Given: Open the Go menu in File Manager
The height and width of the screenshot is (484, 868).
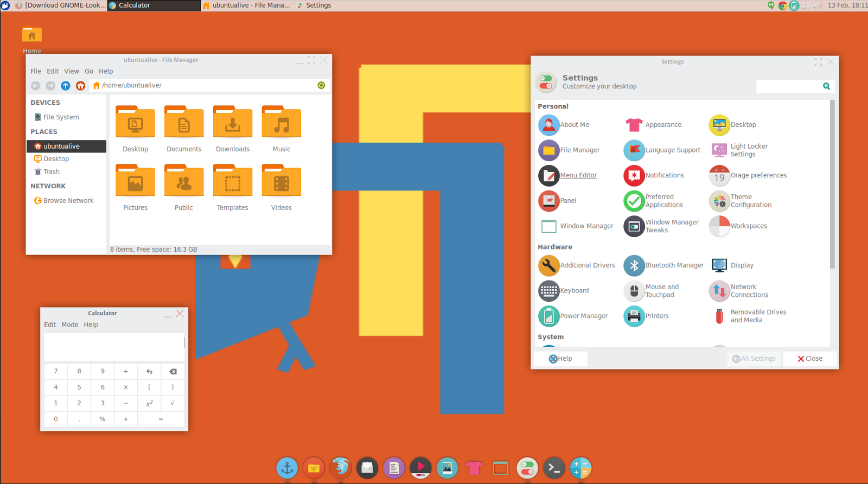Looking at the screenshot, I should point(89,72).
